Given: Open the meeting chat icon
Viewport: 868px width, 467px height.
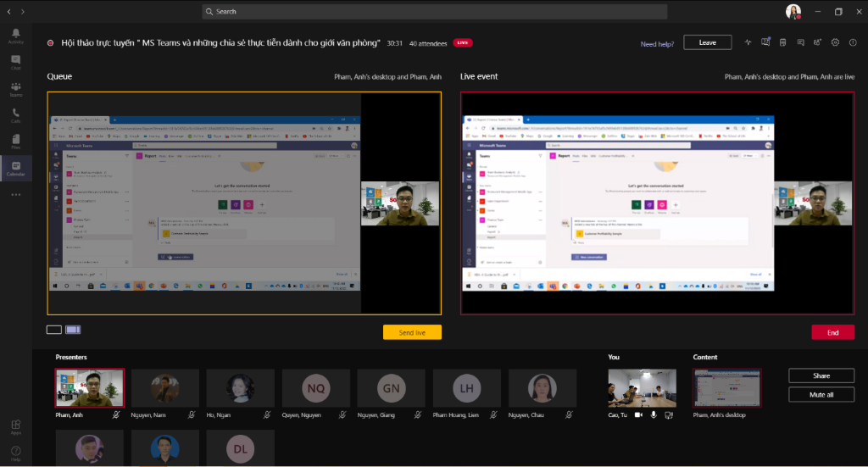Looking at the screenshot, I should [x=800, y=42].
